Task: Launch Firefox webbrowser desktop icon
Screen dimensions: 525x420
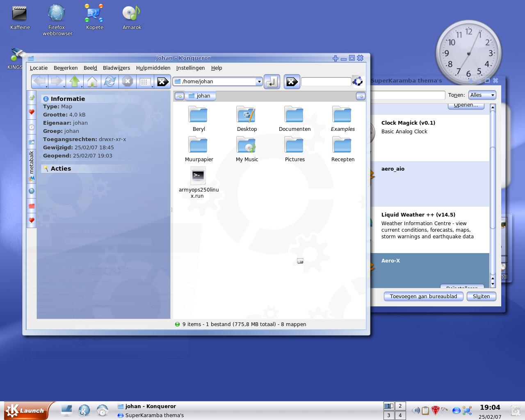Action: [57, 20]
